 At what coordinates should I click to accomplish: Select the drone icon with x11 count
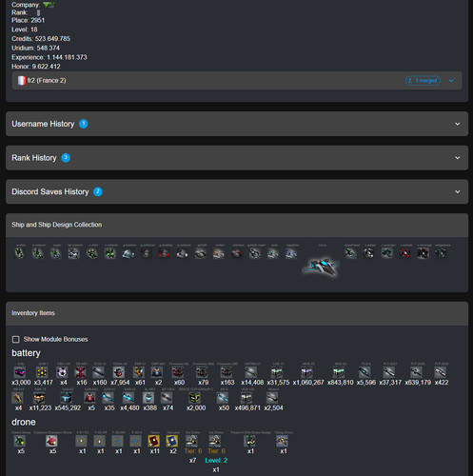(154, 441)
